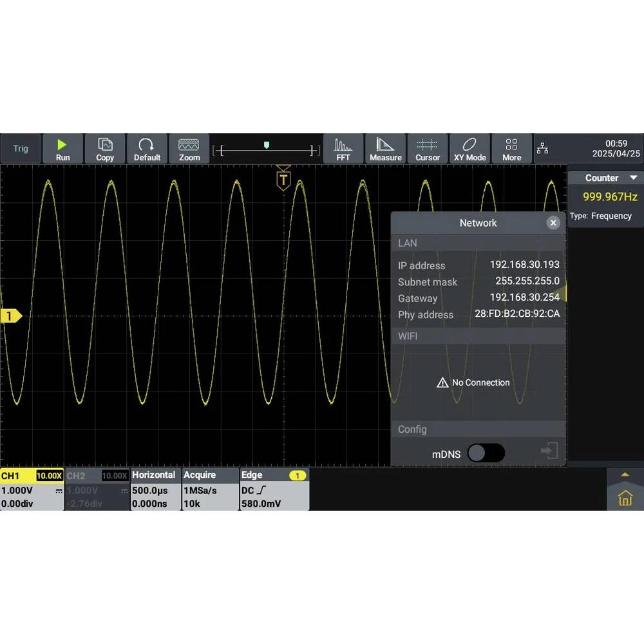Image resolution: width=644 pixels, height=644 pixels.
Task: Reset settings with the Default button
Action: [x=147, y=149]
